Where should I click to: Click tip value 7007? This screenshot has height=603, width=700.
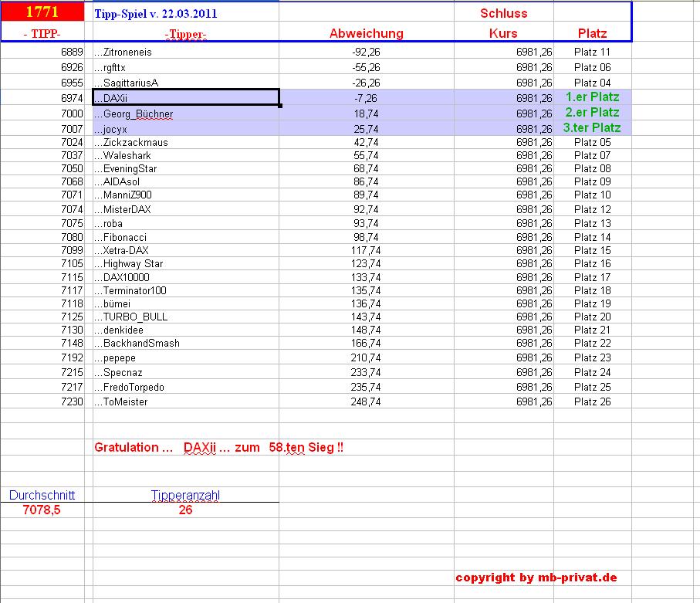click(x=42, y=129)
